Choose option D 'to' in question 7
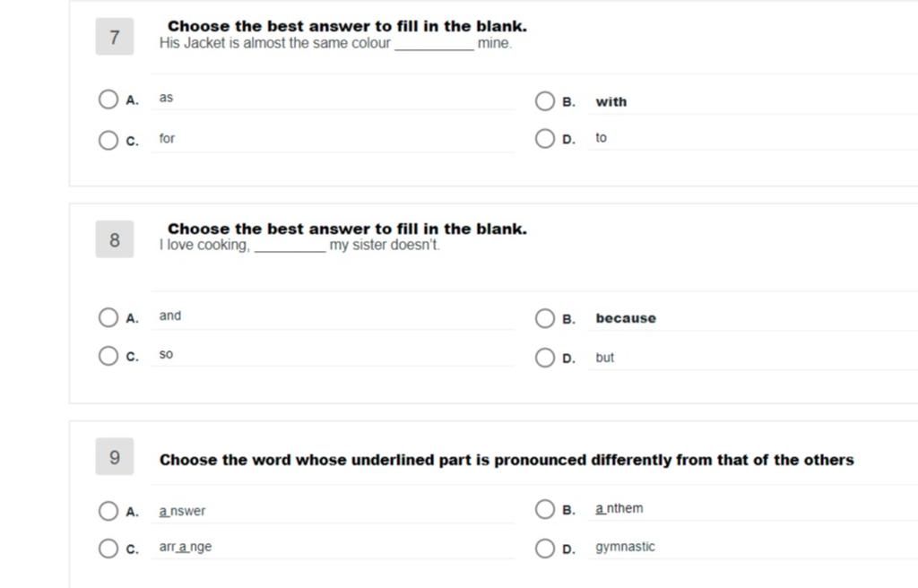The width and height of the screenshot is (918, 588). point(544,138)
